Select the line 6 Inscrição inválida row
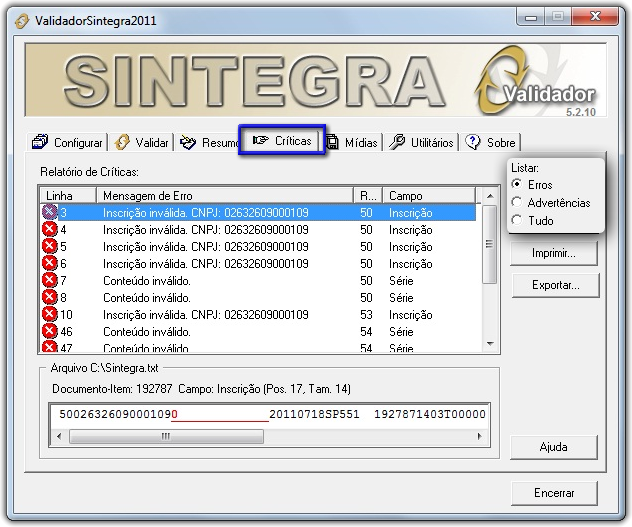 [x=258, y=263]
